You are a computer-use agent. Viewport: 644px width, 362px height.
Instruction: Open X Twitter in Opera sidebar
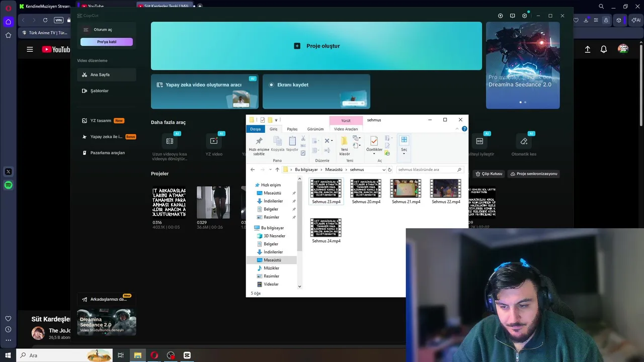pyautogui.click(x=8, y=171)
